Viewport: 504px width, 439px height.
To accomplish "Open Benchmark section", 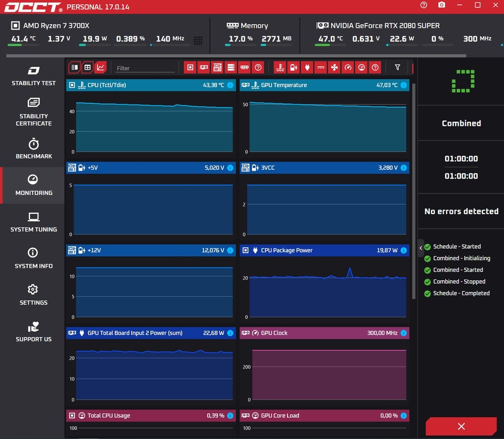I will tap(34, 149).
